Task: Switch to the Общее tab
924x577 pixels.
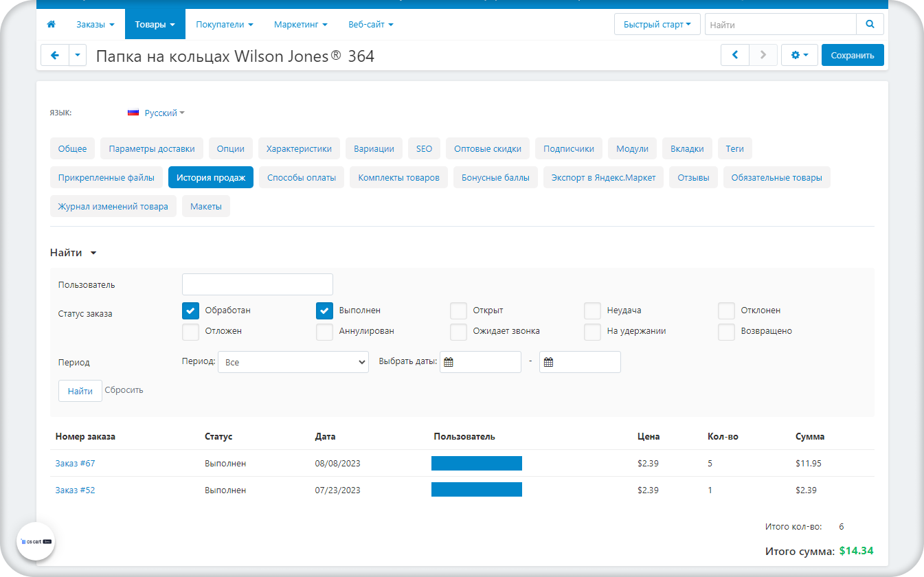Action: (x=72, y=148)
